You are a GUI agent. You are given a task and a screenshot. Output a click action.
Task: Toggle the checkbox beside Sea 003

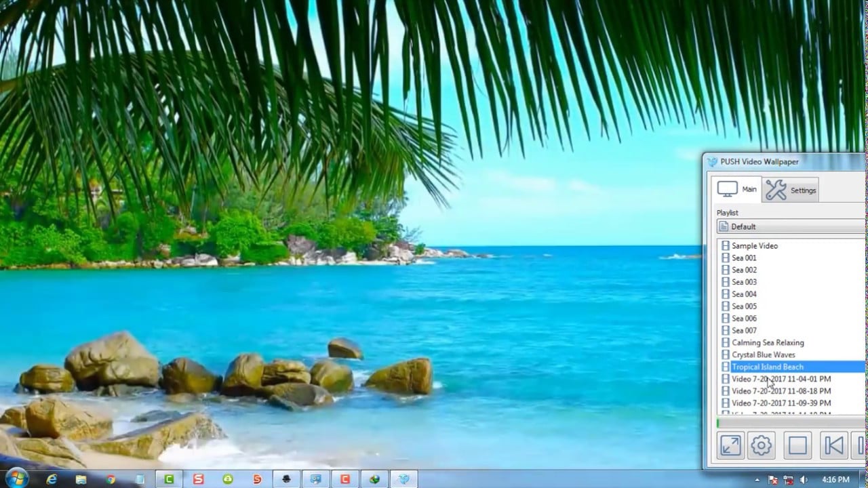pos(725,281)
